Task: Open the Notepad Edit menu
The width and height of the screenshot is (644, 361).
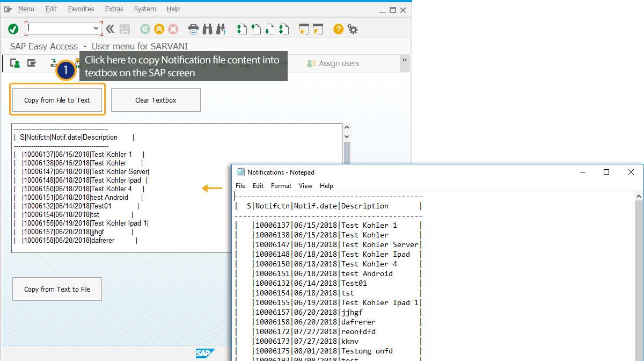Action: [258, 186]
